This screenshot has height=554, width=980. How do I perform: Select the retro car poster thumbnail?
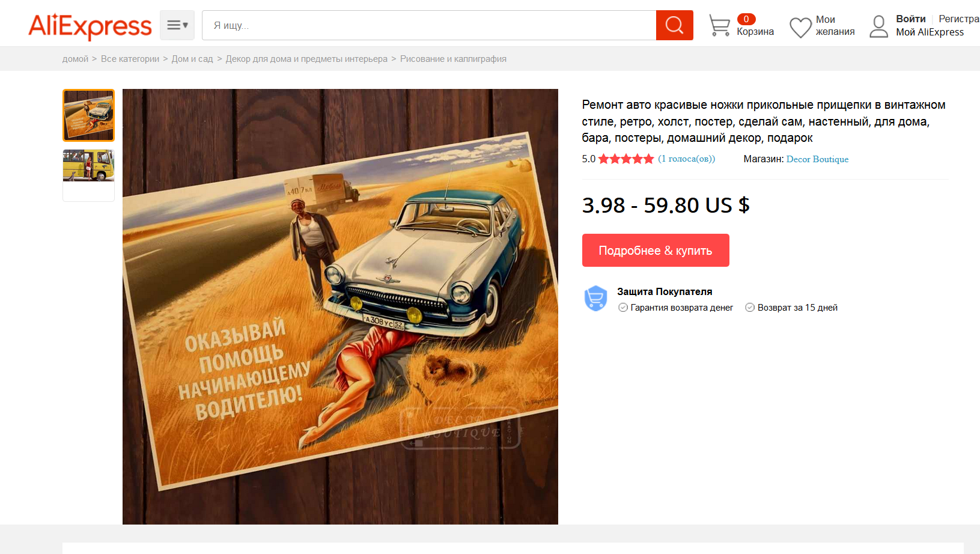(x=89, y=115)
